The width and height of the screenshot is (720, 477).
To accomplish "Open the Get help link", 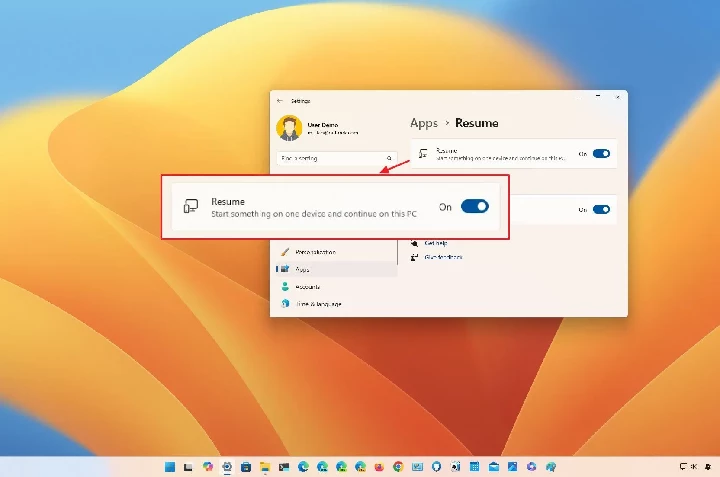I will pyautogui.click(x=438, y=242).
